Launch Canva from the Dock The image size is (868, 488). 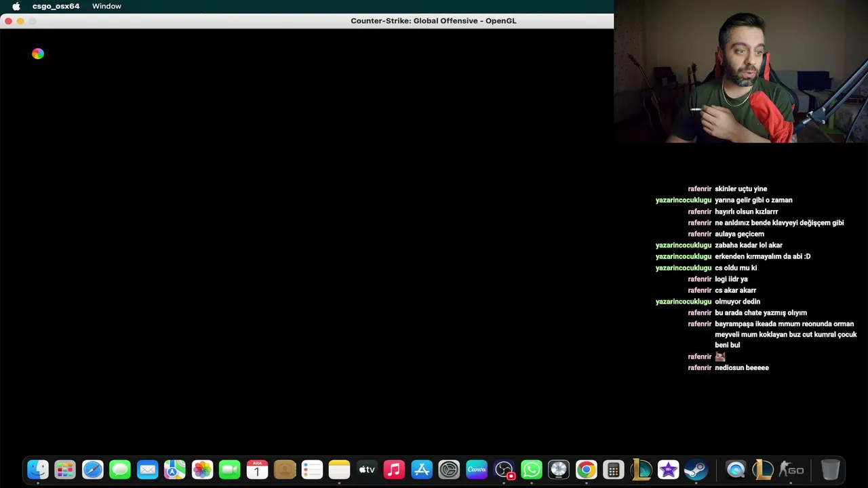(x=477, y=470)
